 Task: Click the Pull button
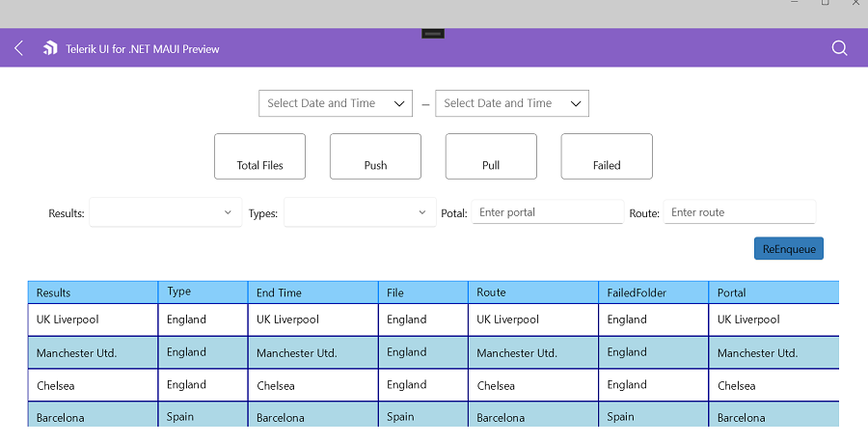[x=491, y=156]
